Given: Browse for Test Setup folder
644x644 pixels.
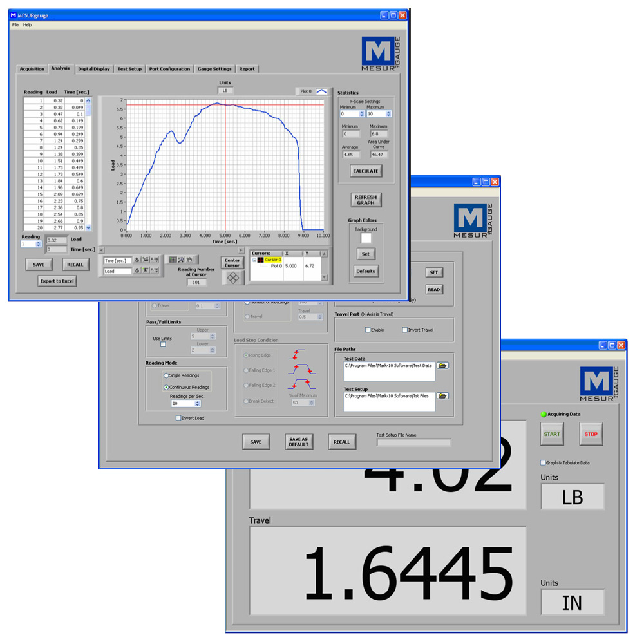Looking at the screenshot, I should pos(443,396).
